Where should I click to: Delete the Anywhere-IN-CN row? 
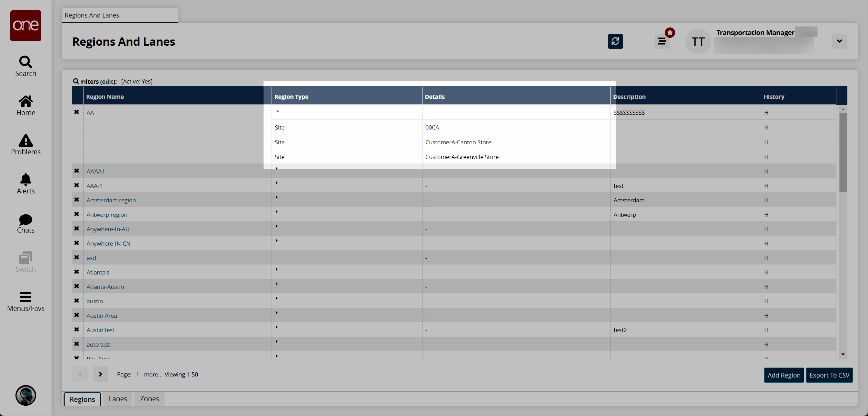(77, 243)
